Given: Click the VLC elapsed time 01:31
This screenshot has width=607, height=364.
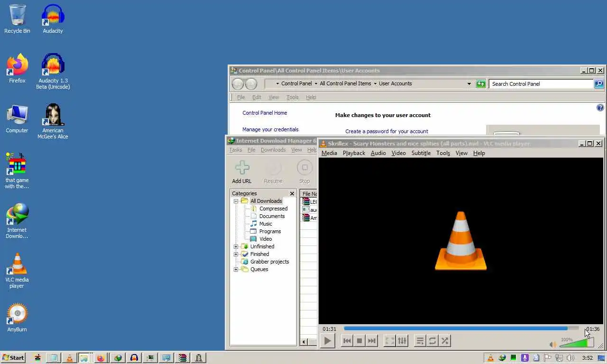Looking at the screenshot, I should click(x=330, y=329).
